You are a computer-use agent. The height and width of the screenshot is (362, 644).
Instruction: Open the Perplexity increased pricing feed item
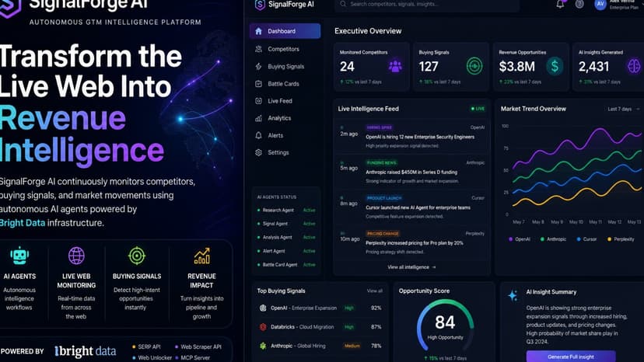coord(412,242)
